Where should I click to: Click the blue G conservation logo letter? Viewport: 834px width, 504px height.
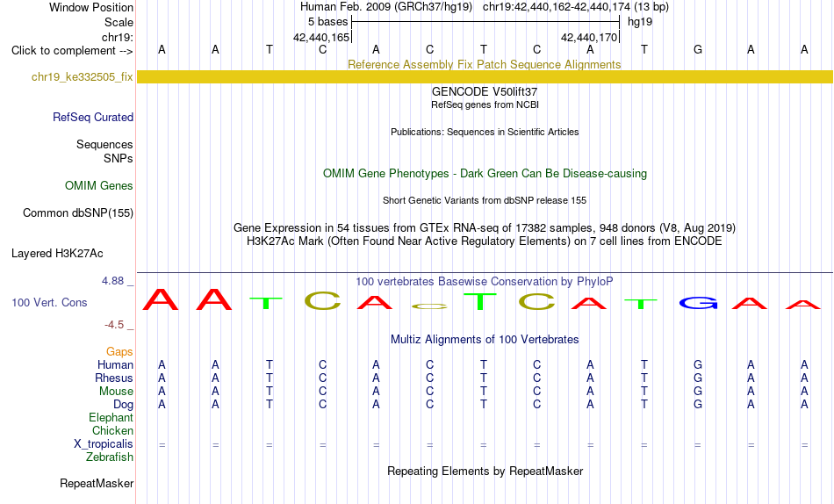click(x=698, y=303)
